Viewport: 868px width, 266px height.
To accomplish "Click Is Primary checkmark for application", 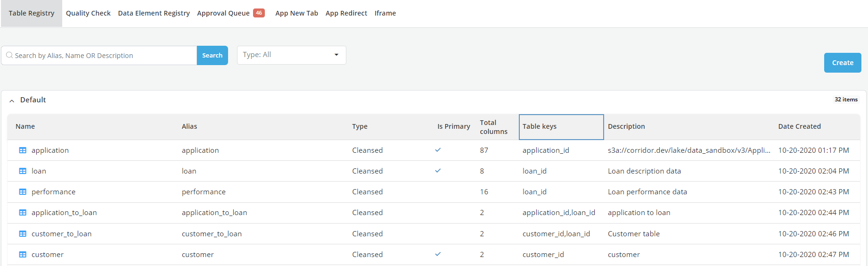I will pos(438,150).
